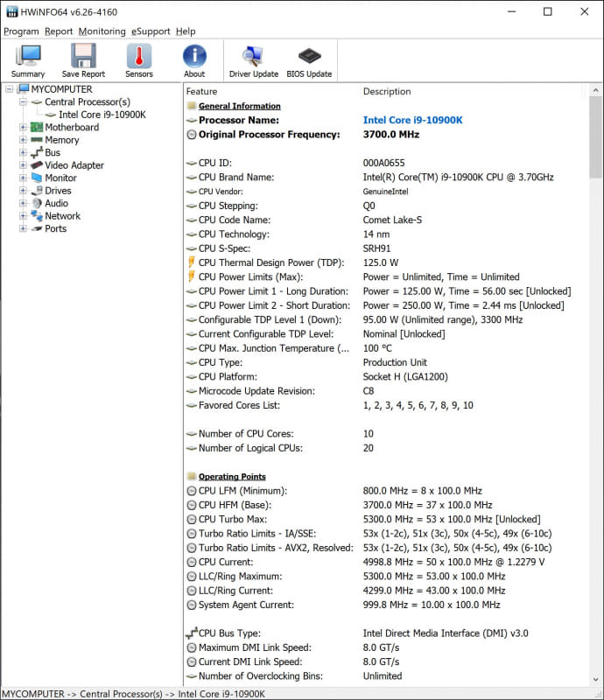Expand the Network node
This screenshot has width=604, height=700.
tap(23, 215)
